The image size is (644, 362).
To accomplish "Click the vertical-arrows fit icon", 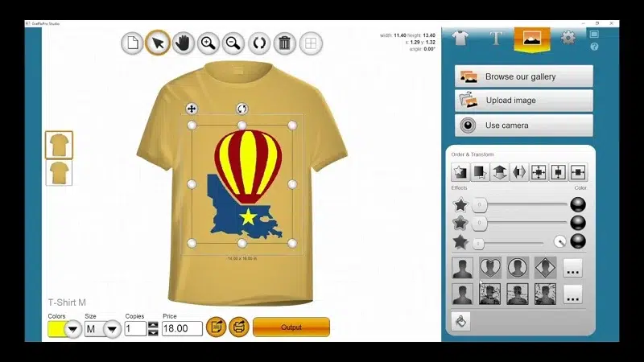I will point(558,172).
